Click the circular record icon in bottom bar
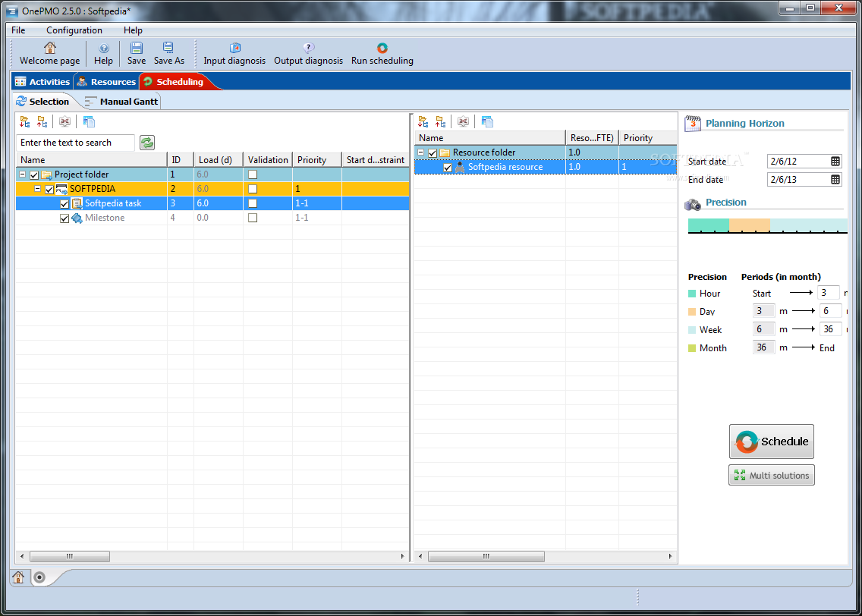Screen dimensions: 862x616 [39, 577]
